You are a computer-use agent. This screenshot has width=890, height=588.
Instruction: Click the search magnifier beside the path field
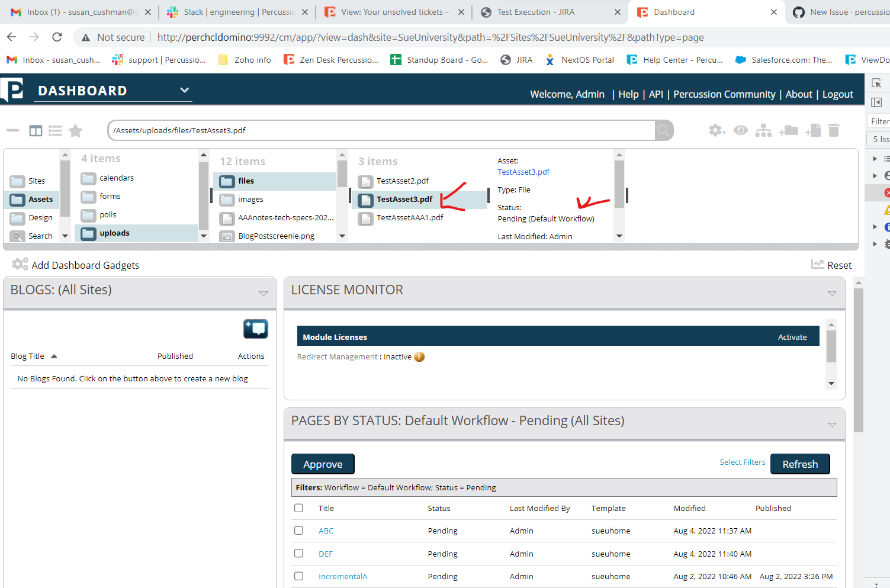[664, 130]
